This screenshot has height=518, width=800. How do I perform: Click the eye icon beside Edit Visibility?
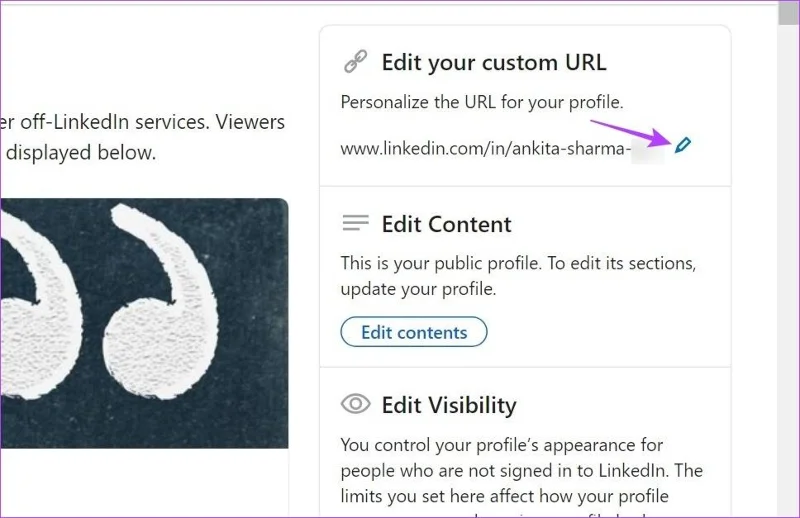pyautogui.click(x=356, y=404)
